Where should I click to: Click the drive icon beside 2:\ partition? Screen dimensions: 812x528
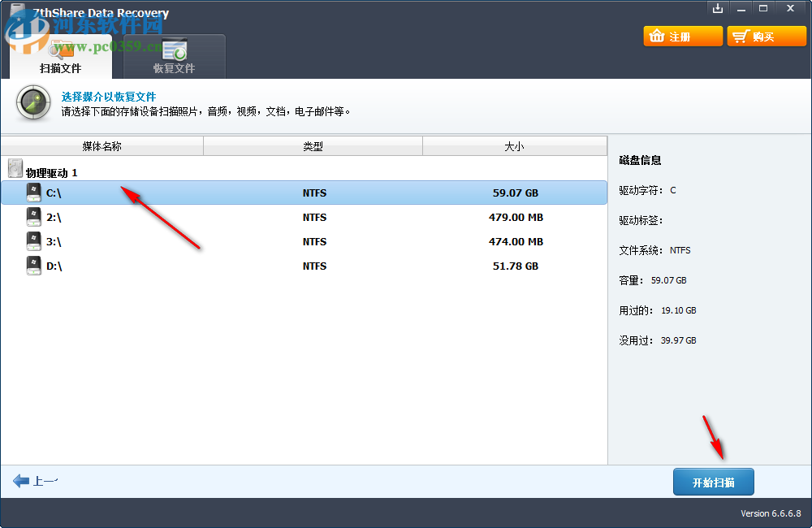(x=33, y=216)
